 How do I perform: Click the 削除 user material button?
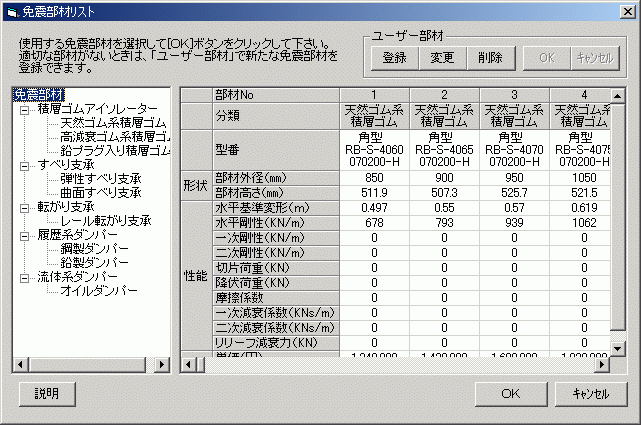491,58
